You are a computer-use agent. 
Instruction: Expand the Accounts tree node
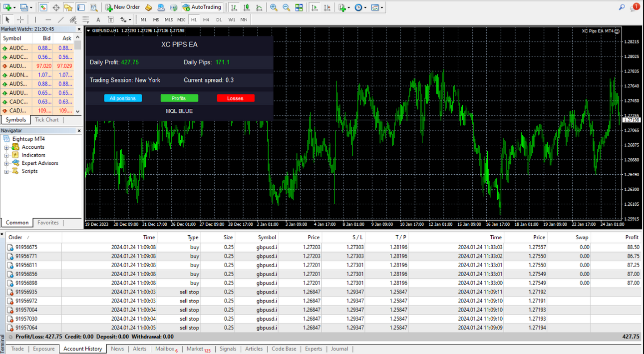[6, 147]
